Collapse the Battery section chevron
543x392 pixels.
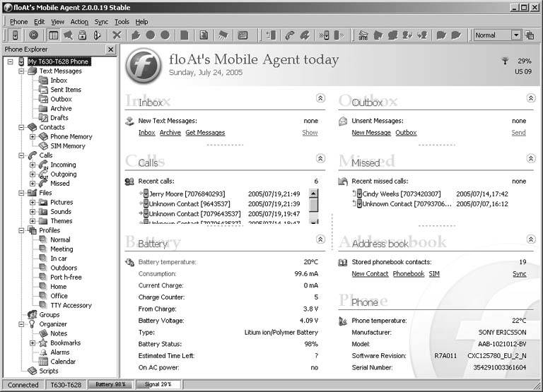pos(320,240)
